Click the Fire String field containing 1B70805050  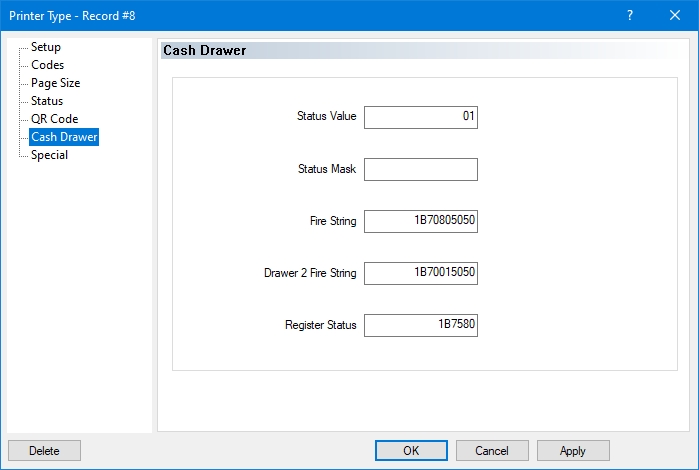(420, 221)
